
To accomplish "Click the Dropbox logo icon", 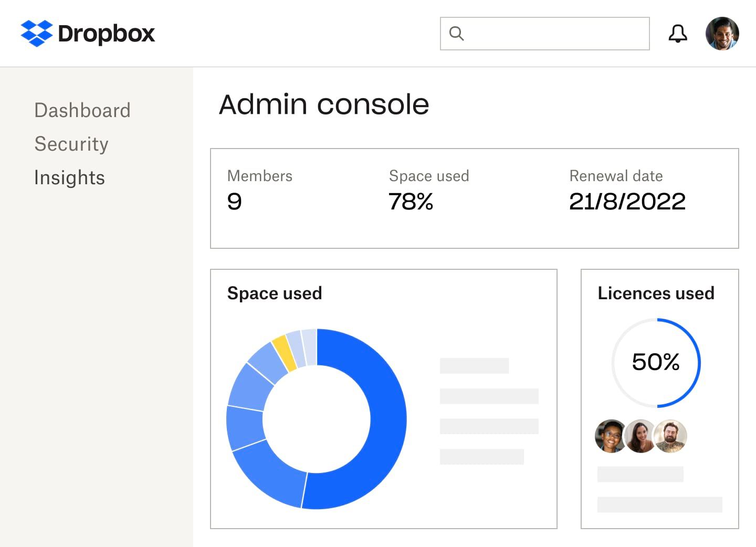I will [x=36, y=33].
